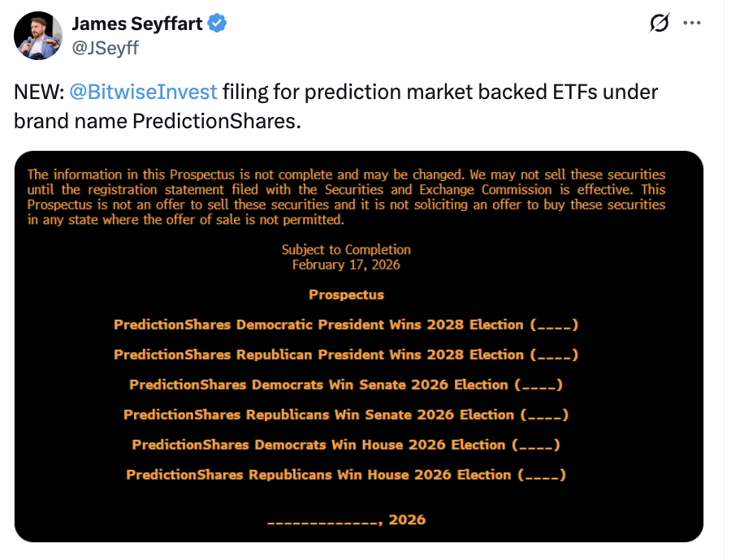Viewport: 731px width, 560px height.
Task: Select the Democratic President Wins 2028 line
Action: pyautogui.click(x=346, y=325)
